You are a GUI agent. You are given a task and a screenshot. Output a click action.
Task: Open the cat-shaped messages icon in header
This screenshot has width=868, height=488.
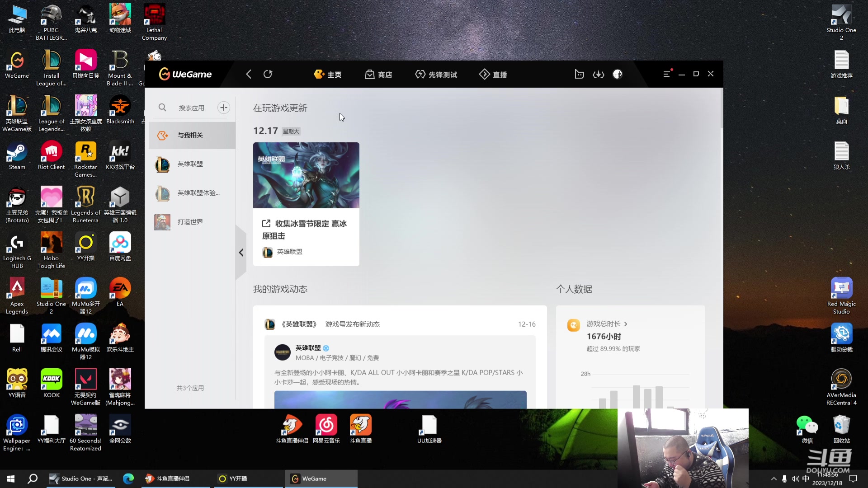coord(579,74)
